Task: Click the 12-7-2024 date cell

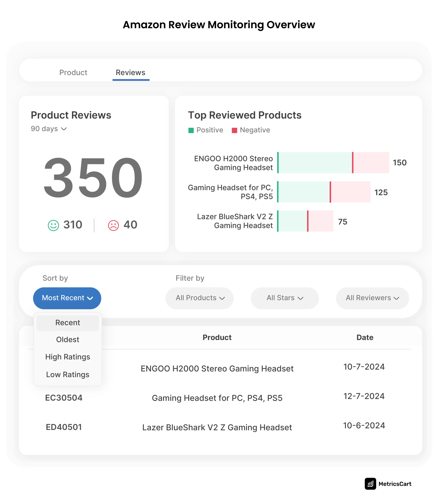Action: [364, 396]
